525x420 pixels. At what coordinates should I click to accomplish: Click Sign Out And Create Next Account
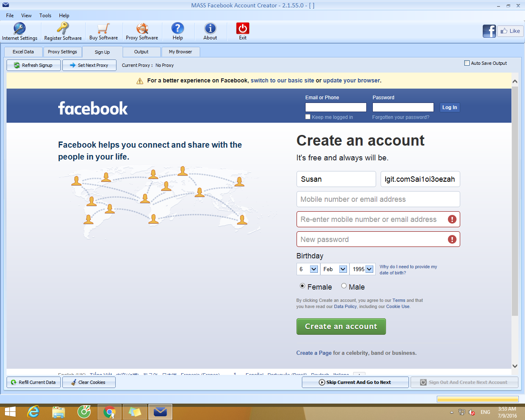pyautogui.click(x=464, y=382)
